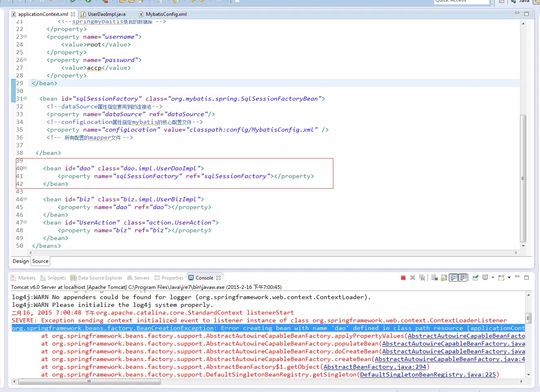Click the Console horizontal scrollbar thumb
This screenshot has width=540, height=392.
pos(89,382)
